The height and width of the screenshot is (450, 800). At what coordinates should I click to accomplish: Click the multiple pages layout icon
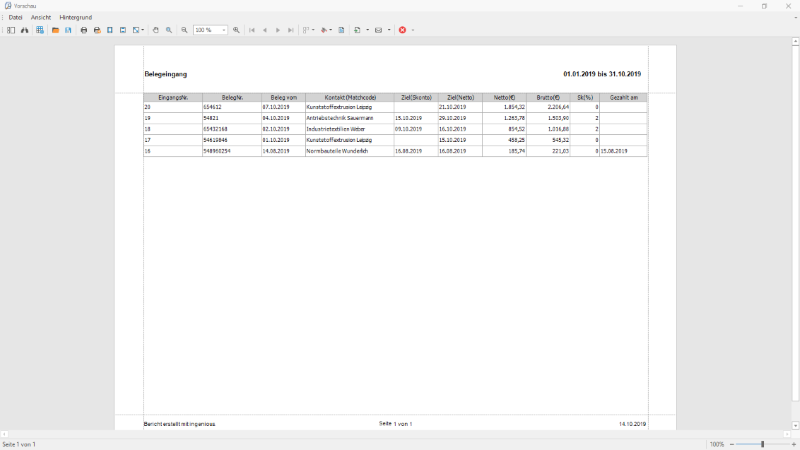pyautogui.click(x=306, y=30)
